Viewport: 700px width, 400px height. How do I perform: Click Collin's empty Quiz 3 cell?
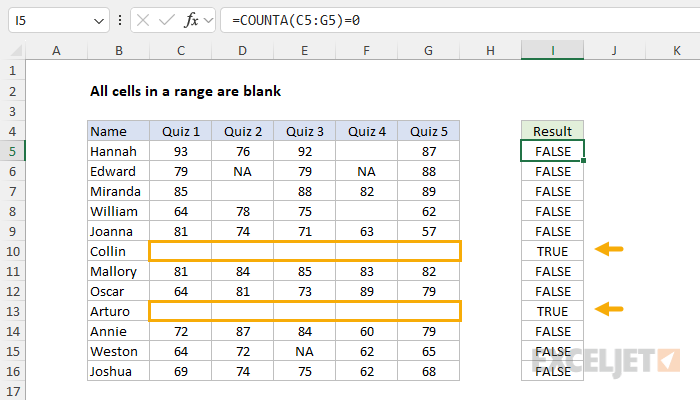pos(304,251)
